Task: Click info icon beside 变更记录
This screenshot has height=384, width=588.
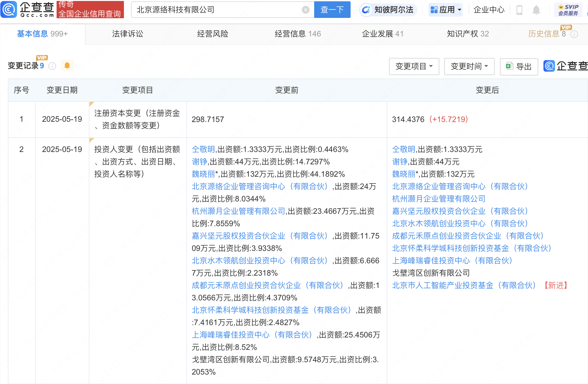Action: click(x=52, y=66)
